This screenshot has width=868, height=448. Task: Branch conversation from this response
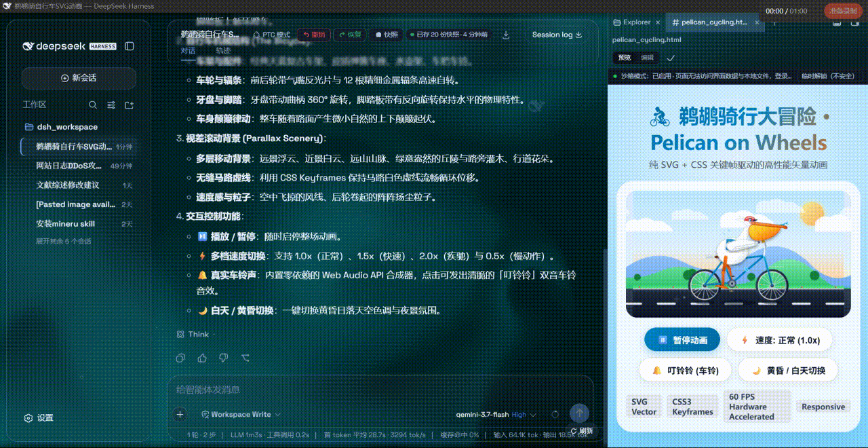click(x=245, y=358)
